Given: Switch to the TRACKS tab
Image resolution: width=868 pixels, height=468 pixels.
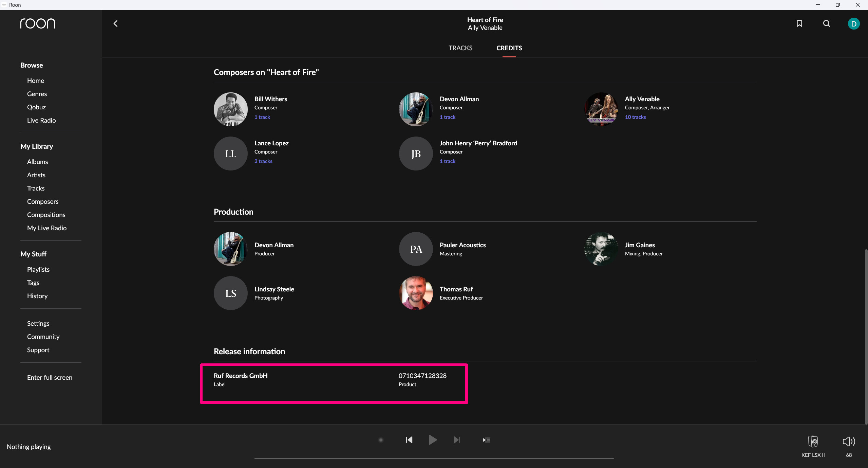Looking at the screenshot, I should pyautogui.click(x=460, y=48).
